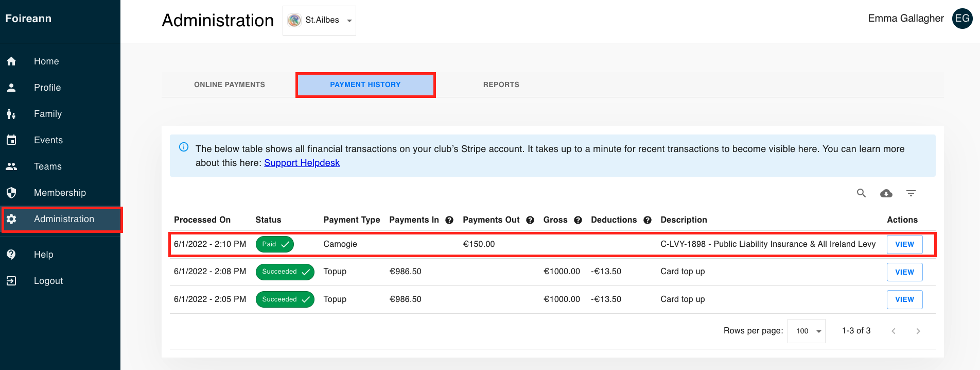Click the Home house icon in sidebar
980x370 pixels.
(x=11, y=61)
